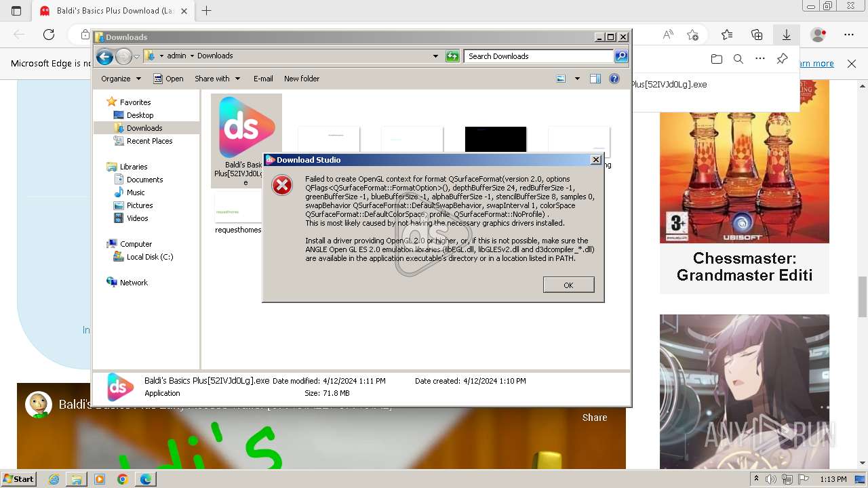Select Recent Places in navigation pane

[x=149, y=141]
